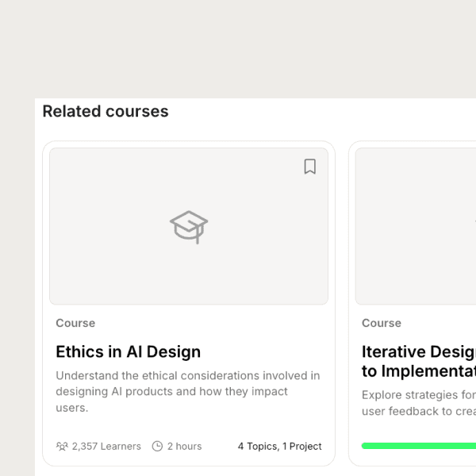Click the learners people icon
This screenshot has height=476, width=476.
pyautogui.click(x=62, y=447)
